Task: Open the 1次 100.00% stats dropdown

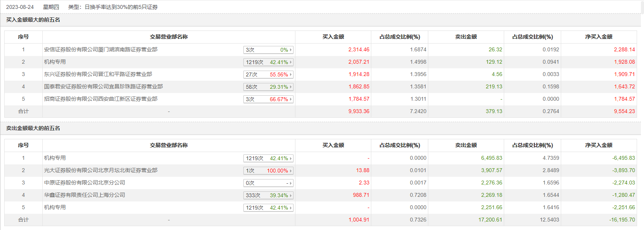Action: 291,171
